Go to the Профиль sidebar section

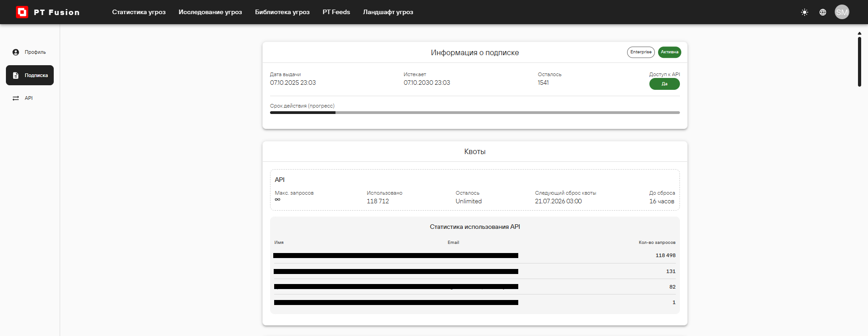[30, 52]
